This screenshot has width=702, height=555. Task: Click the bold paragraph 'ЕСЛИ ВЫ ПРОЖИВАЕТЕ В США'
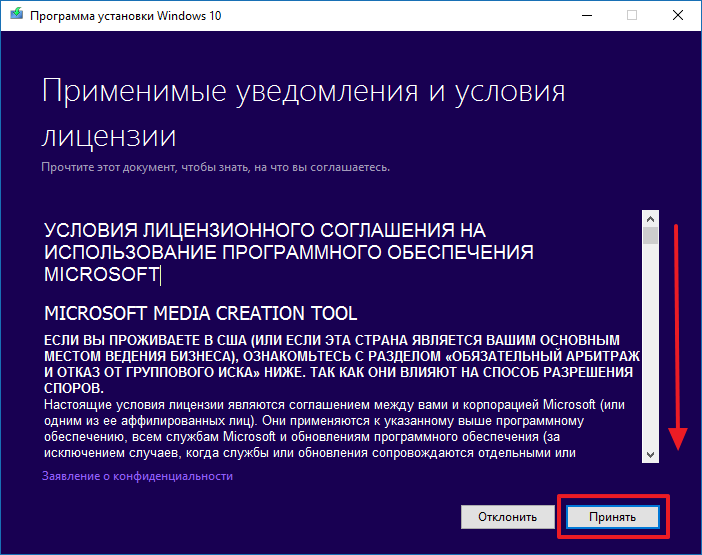click(342, 364)
